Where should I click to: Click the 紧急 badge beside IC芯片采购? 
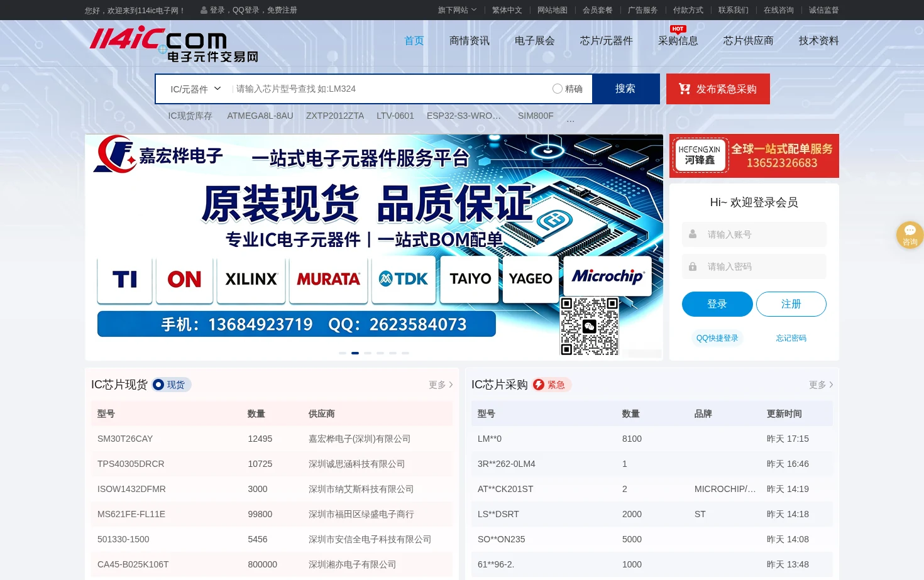point(551,385)
